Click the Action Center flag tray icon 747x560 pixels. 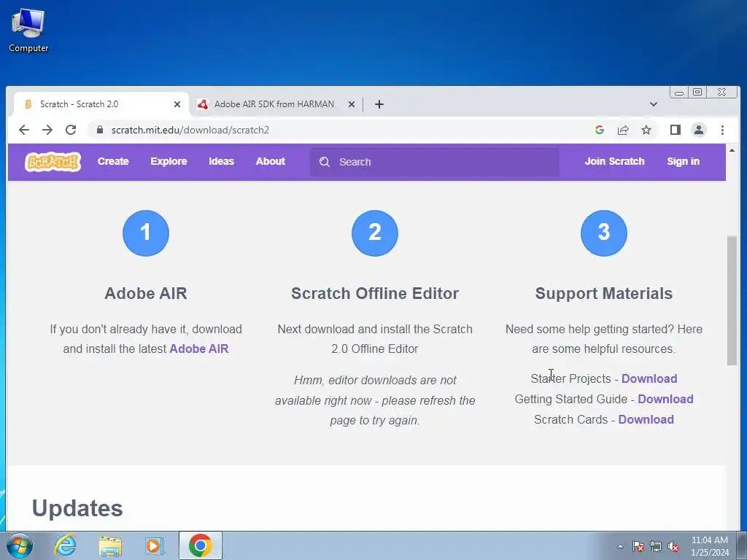[638, 546]
